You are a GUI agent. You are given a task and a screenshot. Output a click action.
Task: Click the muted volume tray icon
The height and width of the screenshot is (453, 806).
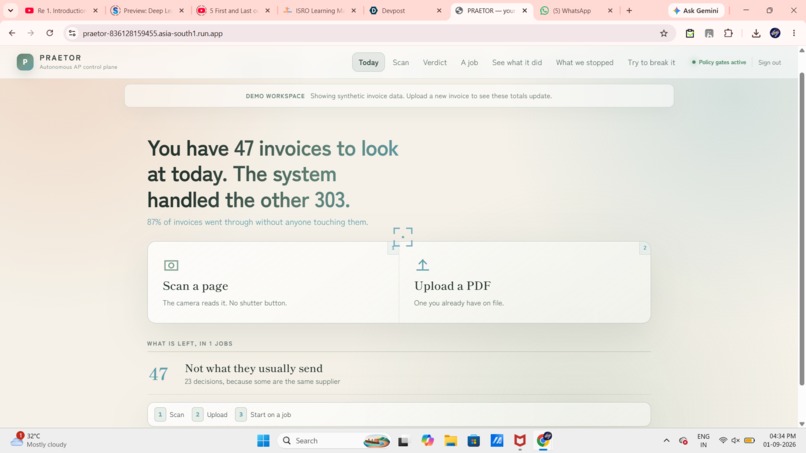[x=736, y=441]
